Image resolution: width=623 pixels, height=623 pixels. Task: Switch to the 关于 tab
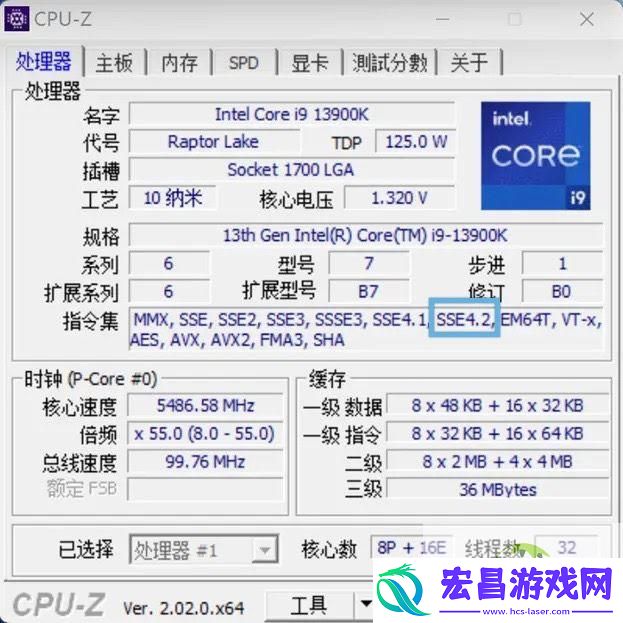(469, 62)
